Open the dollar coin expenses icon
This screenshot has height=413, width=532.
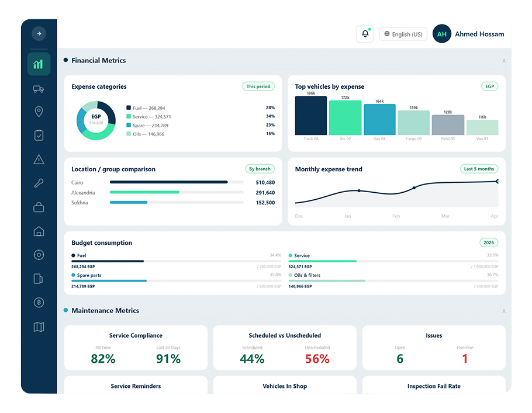pyautogui.click(x=39, y=303)
